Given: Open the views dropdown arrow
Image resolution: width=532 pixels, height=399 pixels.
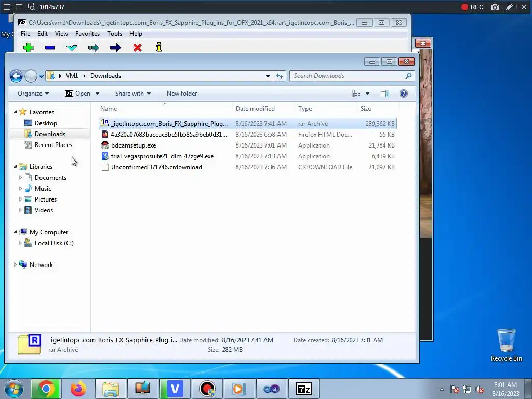Looking at the screenshot, I should (367, 94).
